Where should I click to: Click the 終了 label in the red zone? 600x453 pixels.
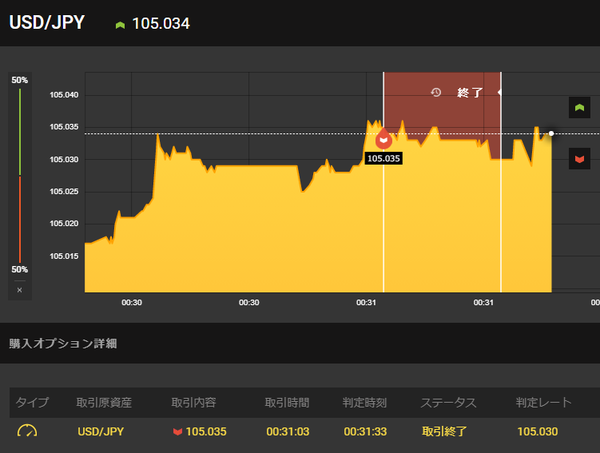point(470,93)
